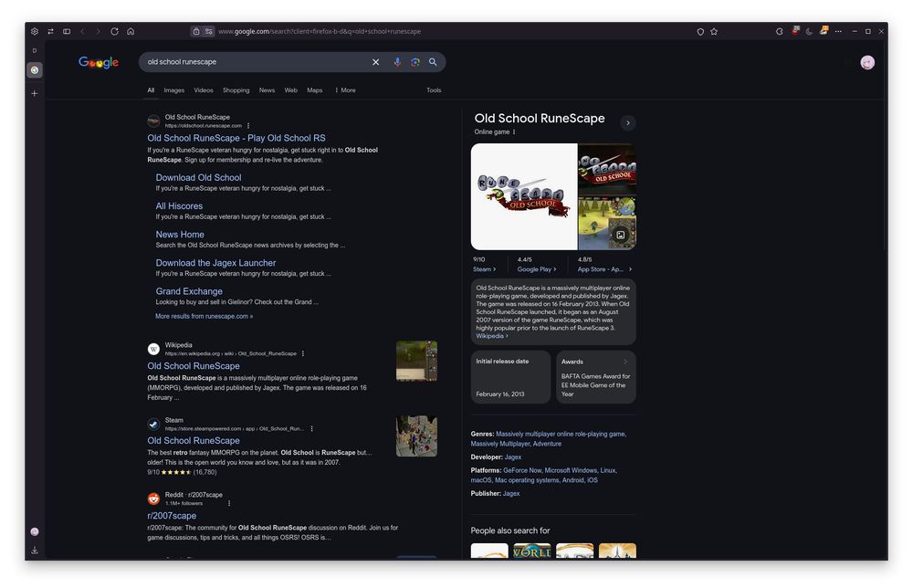Click the Wikipedia link in the knowledge panel description

tap(492, 336)
